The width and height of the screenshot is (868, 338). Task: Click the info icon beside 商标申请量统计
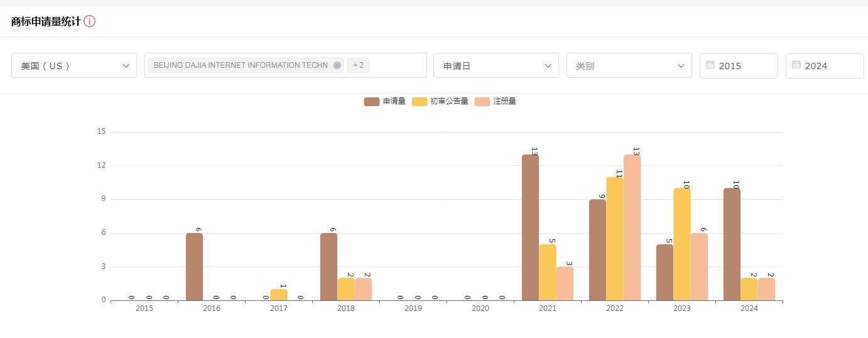(x=89, y=21)
